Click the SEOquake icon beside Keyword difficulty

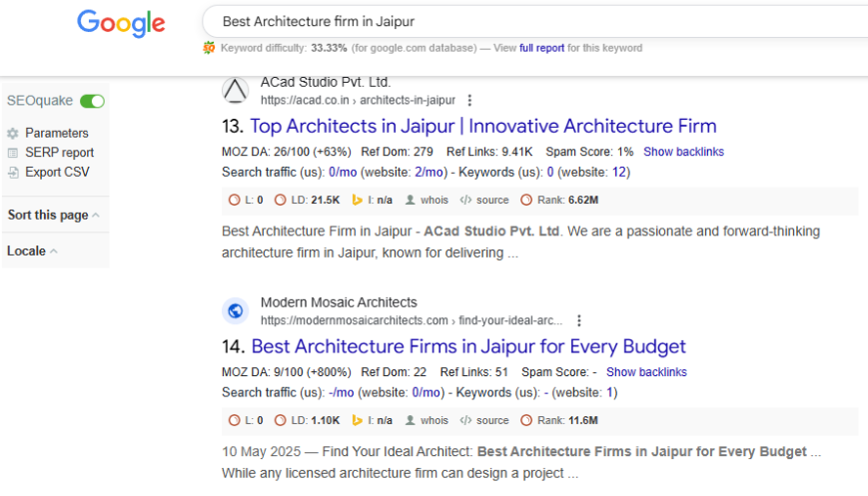click(x=209, y=48)
